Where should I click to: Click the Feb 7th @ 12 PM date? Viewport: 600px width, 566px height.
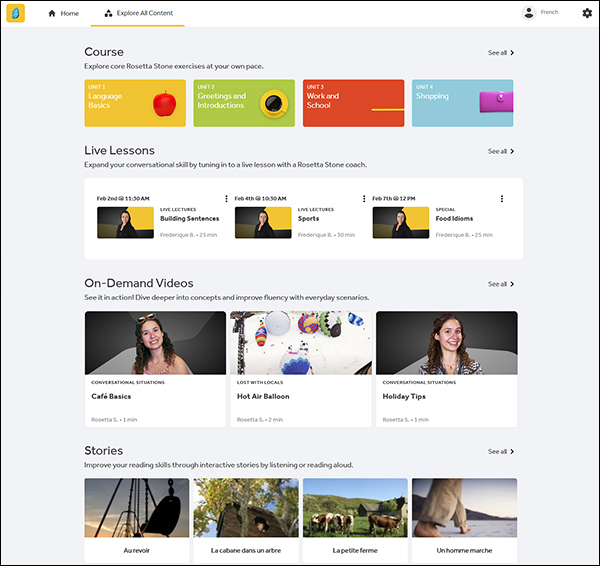tap(393, 199)
